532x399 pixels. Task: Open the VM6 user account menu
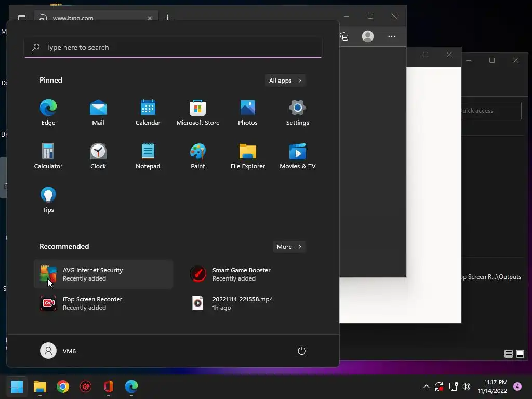click(58, 351)
